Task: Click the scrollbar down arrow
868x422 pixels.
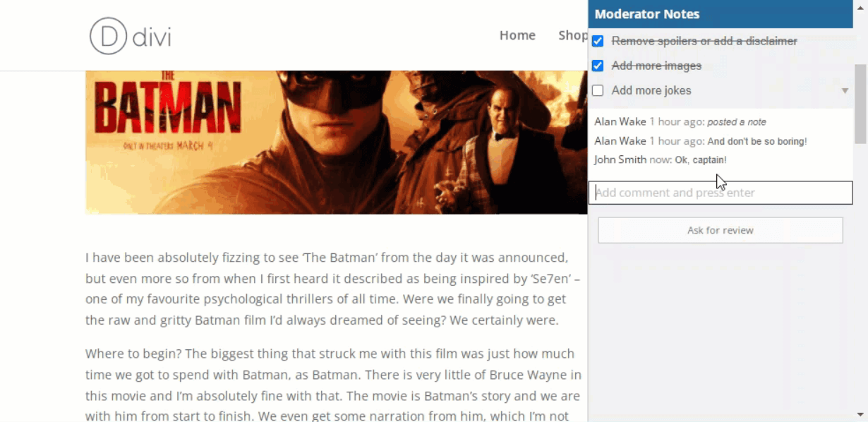Action: pos(860,414)
